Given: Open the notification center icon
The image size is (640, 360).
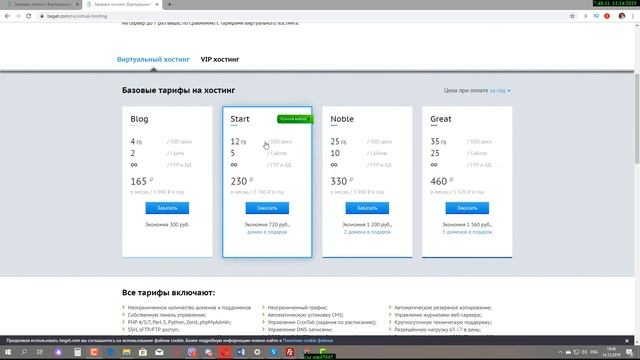Looking at the screenshot, I should pos(629,352).
